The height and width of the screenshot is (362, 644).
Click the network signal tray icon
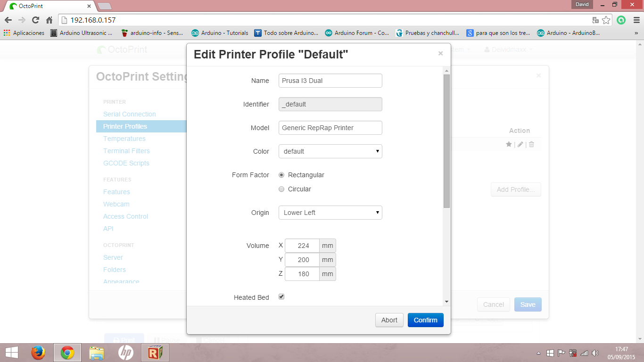click(x=584, y=353)
